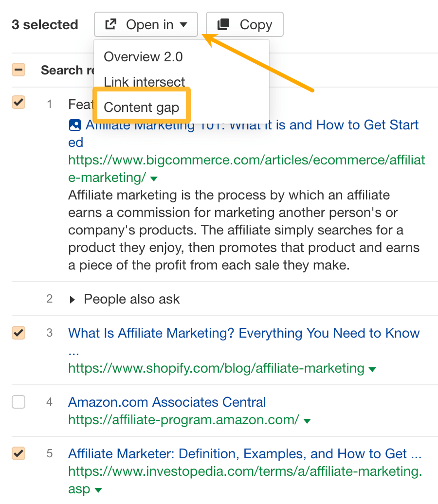Uncheck the Investopedia result checkbox
The height and width of the screenshot is (504, 438).
[x=18, y=453]
